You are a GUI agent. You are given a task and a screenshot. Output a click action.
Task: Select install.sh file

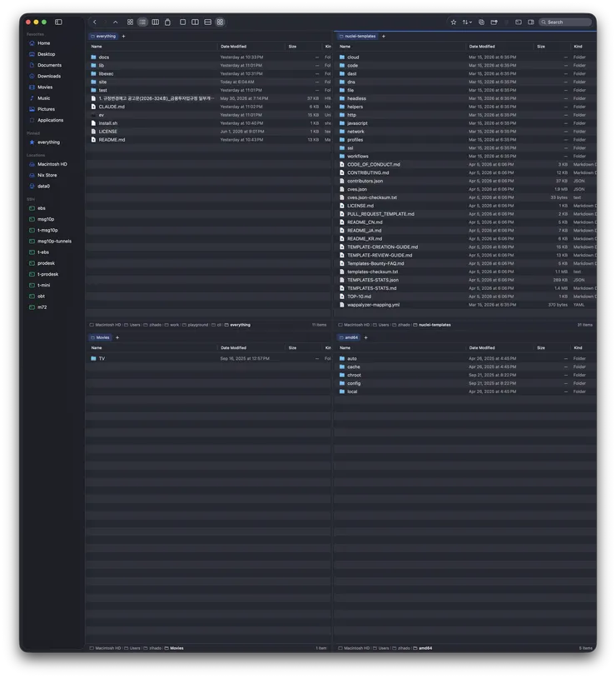pyautogui.click(x=209, y=123)
